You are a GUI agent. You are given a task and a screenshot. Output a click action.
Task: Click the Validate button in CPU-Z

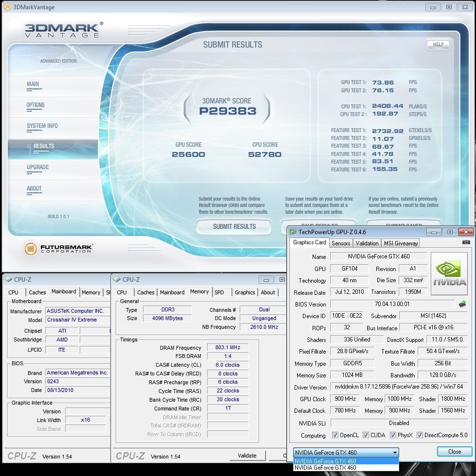point(247,456)
